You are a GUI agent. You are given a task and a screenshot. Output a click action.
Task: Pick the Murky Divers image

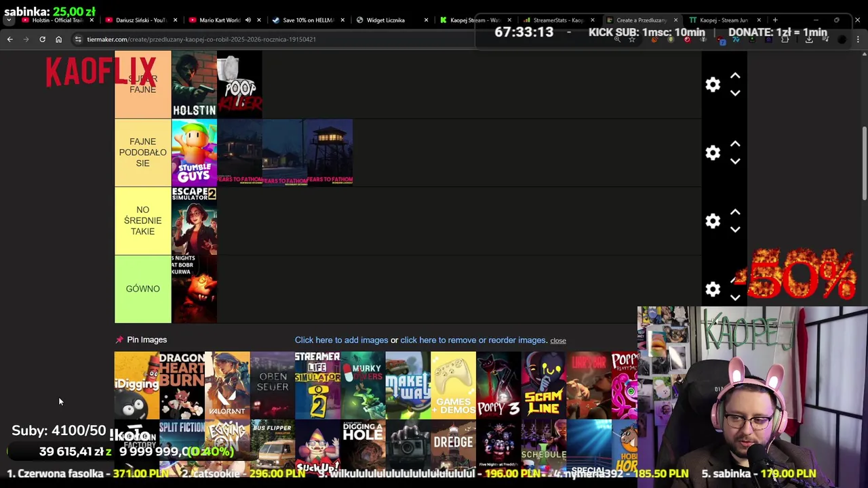click(x=363, y=385)
